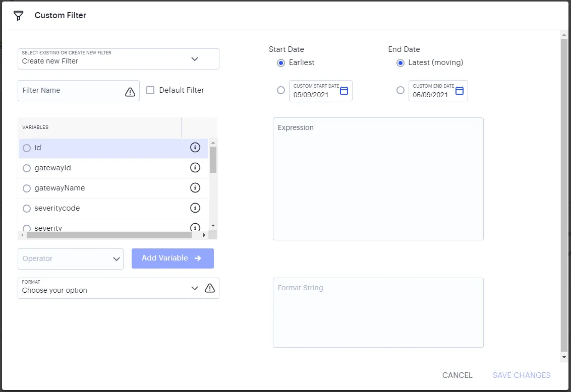The height and width of the screenshot is (392, 571).
Task: Click the variables list scroll up arrow
Action: click(213, 143)
